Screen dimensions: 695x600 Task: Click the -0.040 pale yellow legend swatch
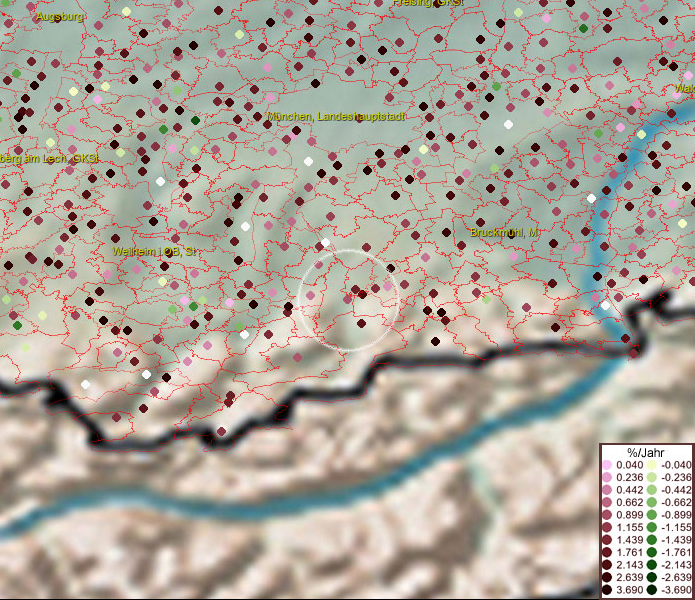point(651,465)
